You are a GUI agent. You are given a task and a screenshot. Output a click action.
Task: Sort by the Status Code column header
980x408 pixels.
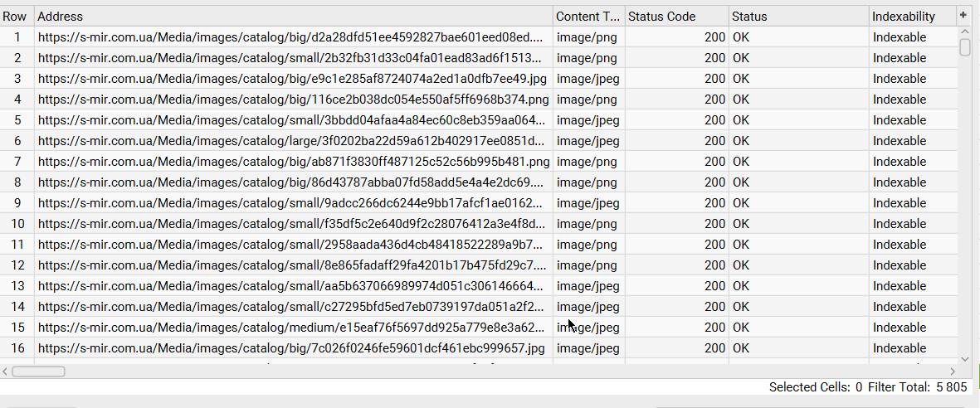coord(676,17)
